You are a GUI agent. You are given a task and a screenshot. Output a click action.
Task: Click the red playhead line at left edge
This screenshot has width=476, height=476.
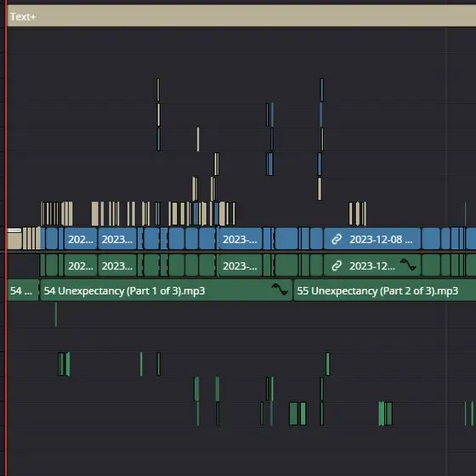coord(5,238)
